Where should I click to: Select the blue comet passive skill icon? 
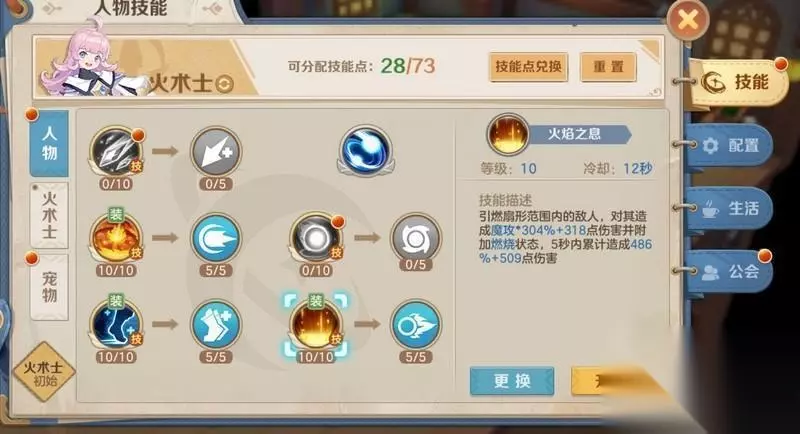point(216,238)
